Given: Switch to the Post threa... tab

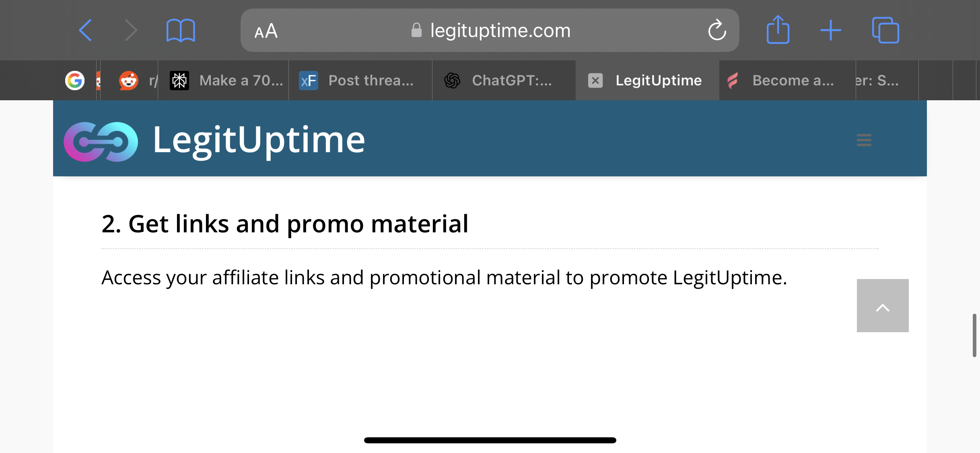Looking at the screenshot, I should tap(360, 81).
